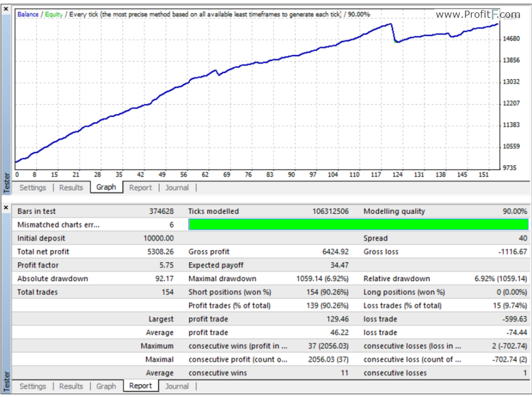
Task: Click the 'Equity' legend label on graph
Action: click(54, 14)
